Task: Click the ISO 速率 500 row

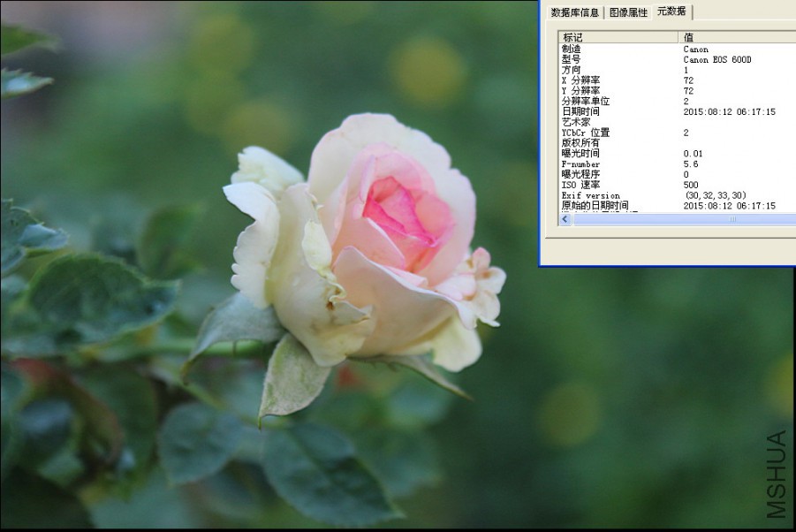Action: coord(636,184)
